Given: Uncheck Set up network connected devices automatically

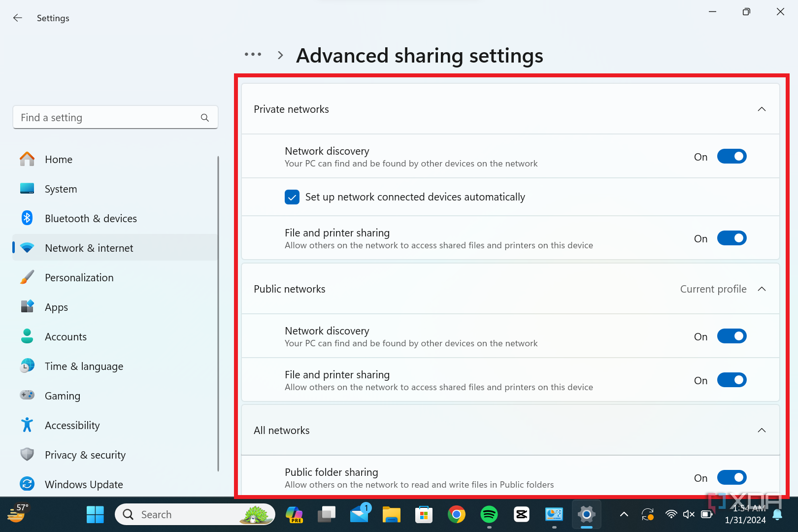Looking at the screenshot, I should (292, 197).
